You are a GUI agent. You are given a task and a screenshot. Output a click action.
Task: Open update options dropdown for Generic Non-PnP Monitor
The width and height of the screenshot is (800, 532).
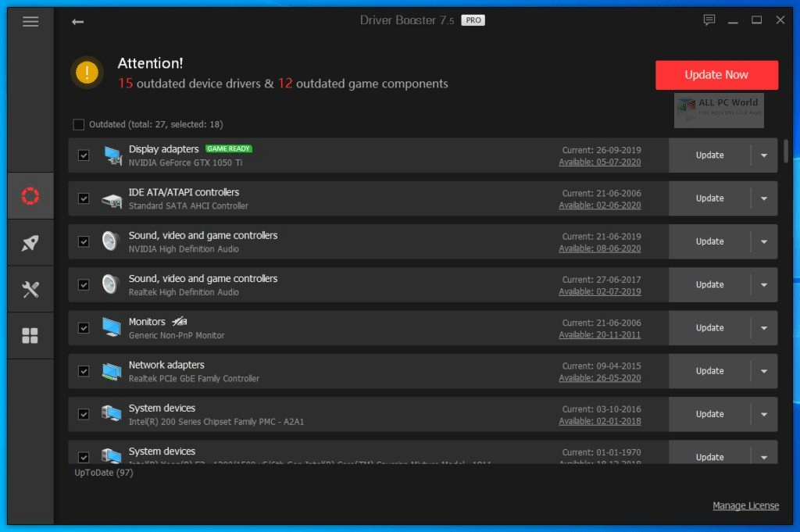point(765,327)
